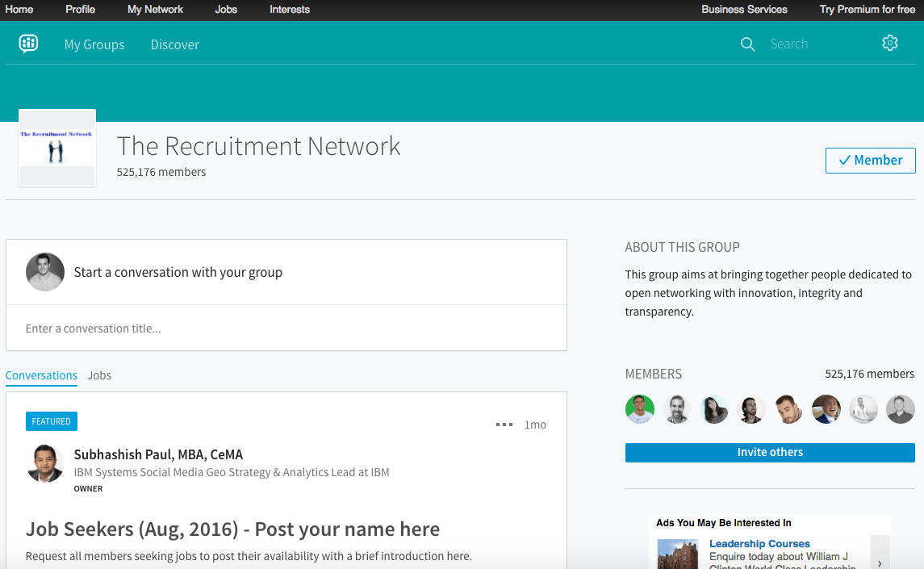Click the Leadership Courses ad link
Image resolution: width=924 pixels, height=569 pixels.
[x=759, y=544]
